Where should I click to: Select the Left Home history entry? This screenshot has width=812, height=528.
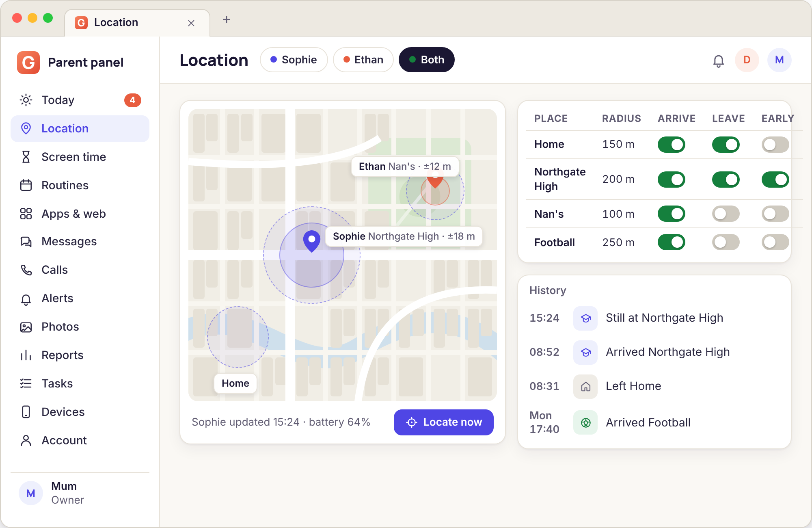tap(654, 386)
